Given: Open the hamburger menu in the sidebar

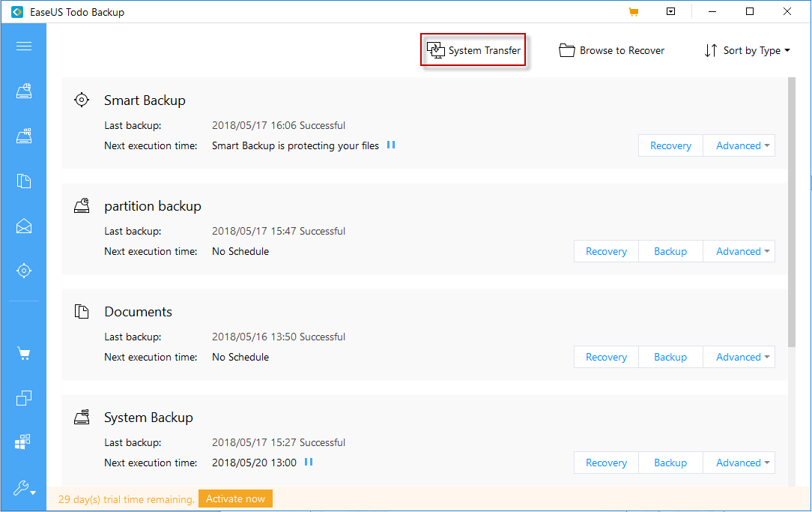Looking at the screenshot, I should [x=24, y=46].
